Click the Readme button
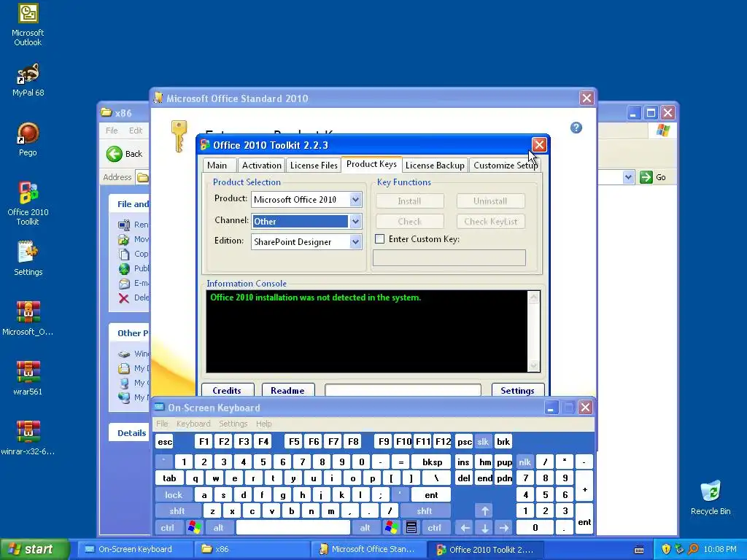This screenshot has height=560, width=747. (287, 390)
